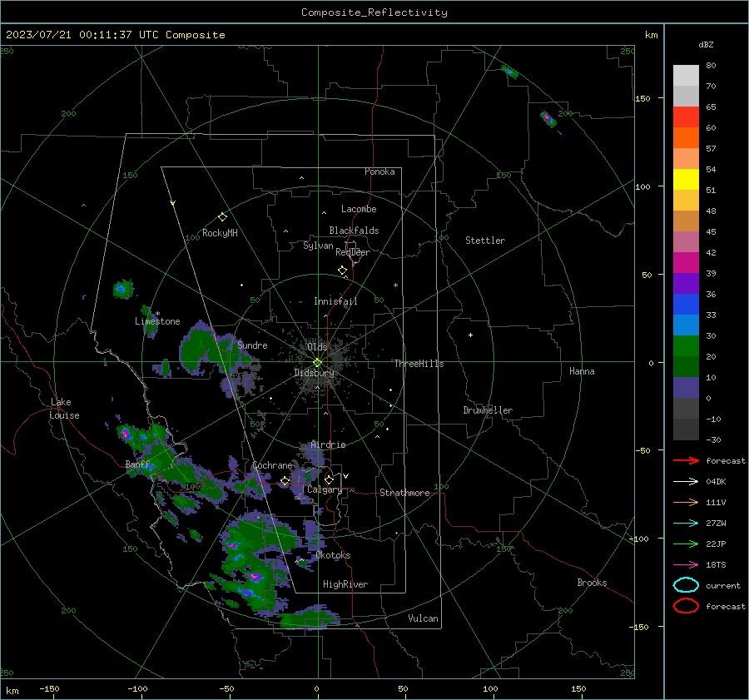Click the white 04DK arrow in legend

686,482
